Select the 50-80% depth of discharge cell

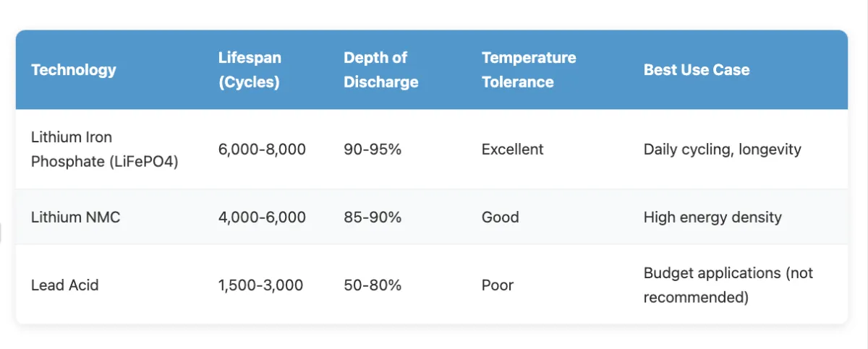373,285
